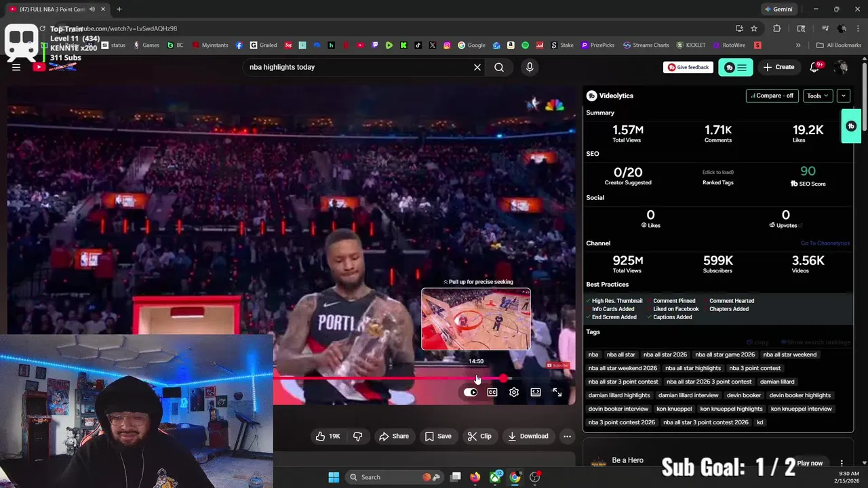The height and width of the screenshot is (488, 868).
Task: Select the 'devin booker interview' tag
Action: (618, 409)
